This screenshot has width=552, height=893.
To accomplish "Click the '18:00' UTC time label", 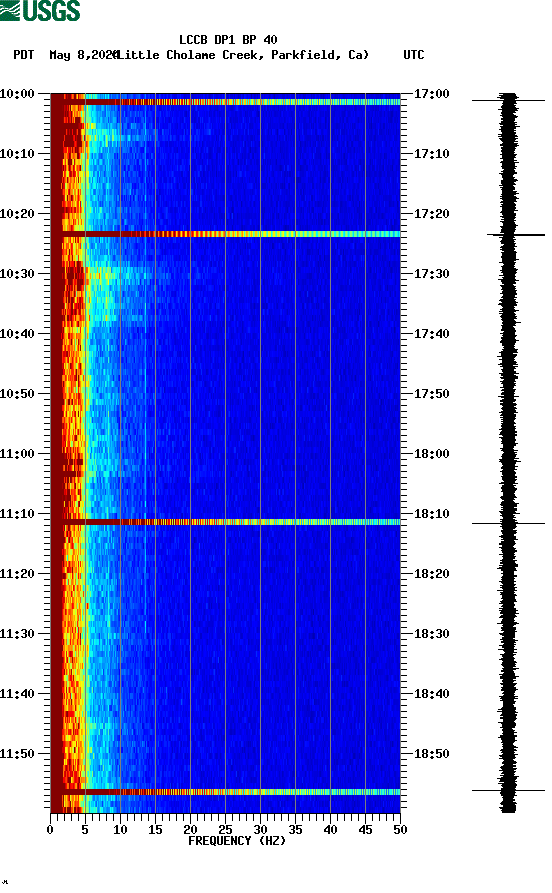I will pyautogui.click(x=432, y=453).
